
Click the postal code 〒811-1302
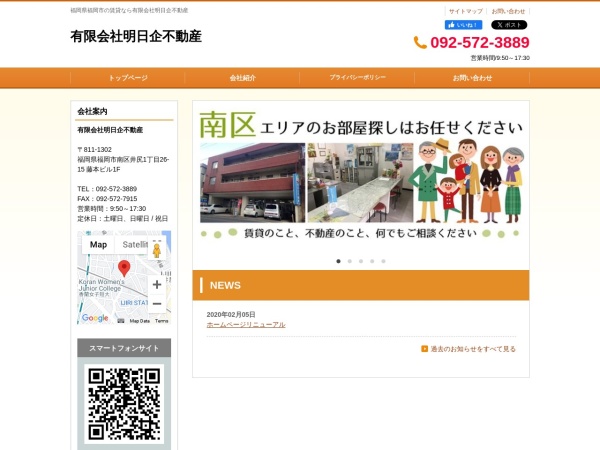click(x=95, y=149)
